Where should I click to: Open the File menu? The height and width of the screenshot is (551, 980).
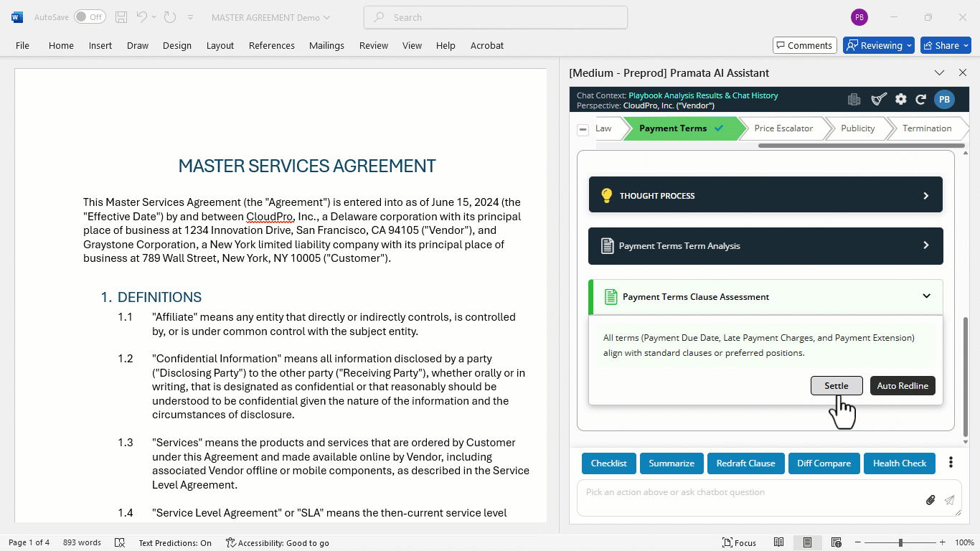click(23, 45)
